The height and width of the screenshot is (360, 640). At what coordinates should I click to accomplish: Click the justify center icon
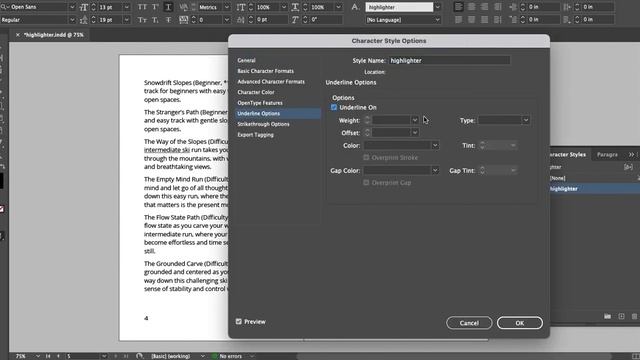pos(471,20)
